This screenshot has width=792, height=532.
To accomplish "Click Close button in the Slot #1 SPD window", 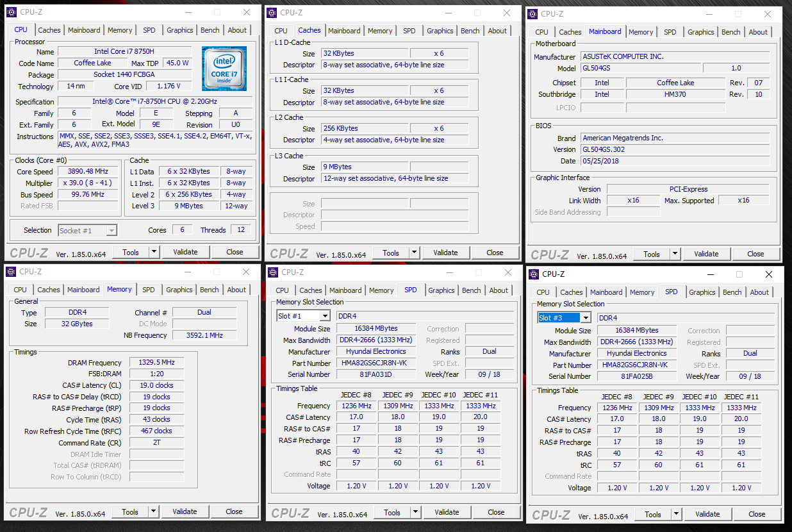I will click(496, 512).
